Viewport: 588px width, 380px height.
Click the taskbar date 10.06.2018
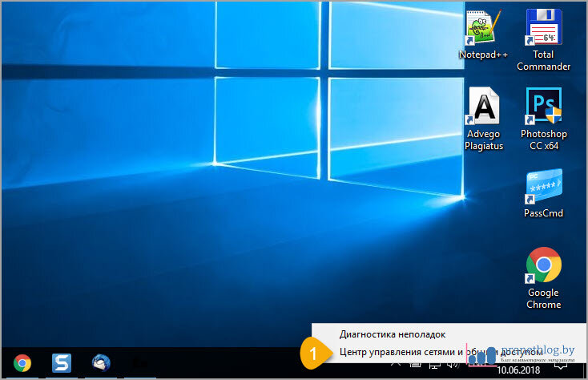click(518, 370)
